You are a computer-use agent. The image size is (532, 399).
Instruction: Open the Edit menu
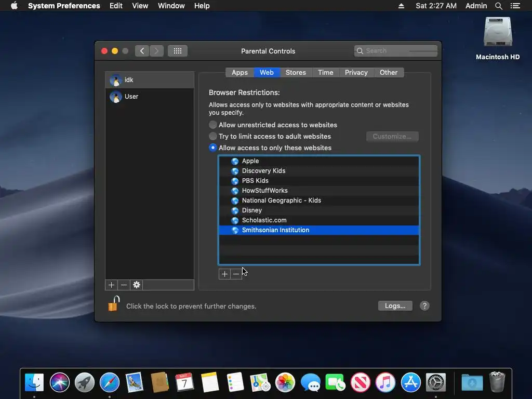[116, 6]
